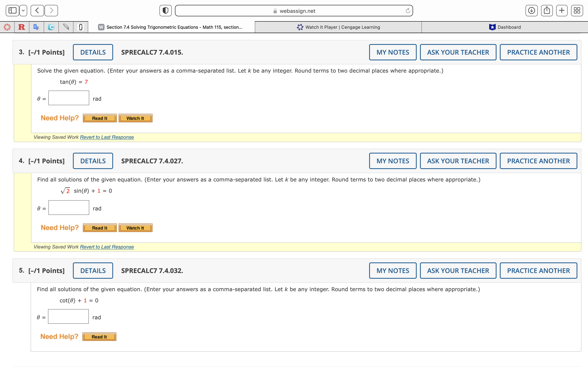Switch to the Watch It Player tab
The width and height of the screenshot is (588, 367).
[x=338, y=27]
